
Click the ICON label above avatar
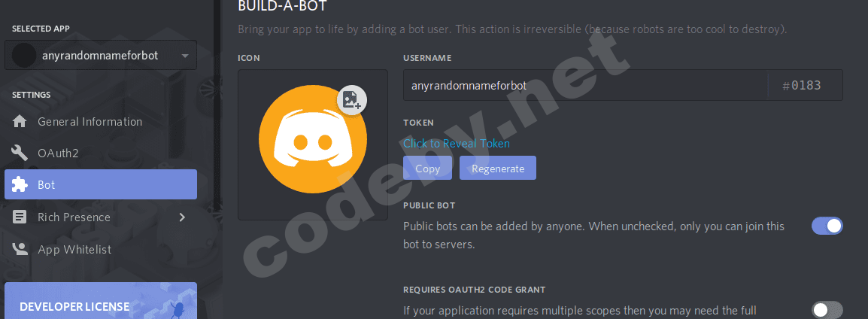pyautogui.click(x=249, y=58)
